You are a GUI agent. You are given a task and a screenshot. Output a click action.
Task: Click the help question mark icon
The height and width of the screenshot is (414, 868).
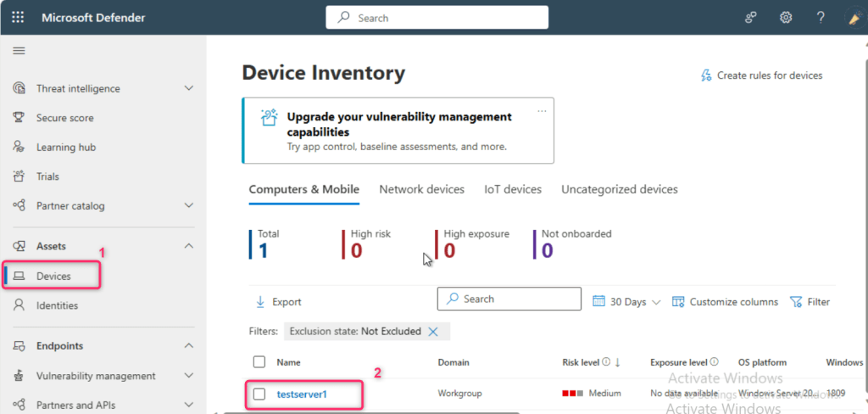pyautogui.click(x=821, y=18)
